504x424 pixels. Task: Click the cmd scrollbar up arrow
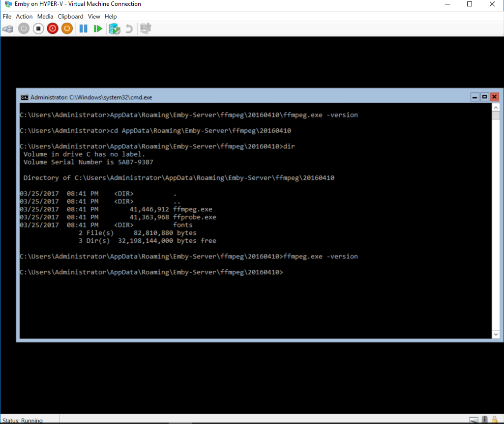[496, 108]
